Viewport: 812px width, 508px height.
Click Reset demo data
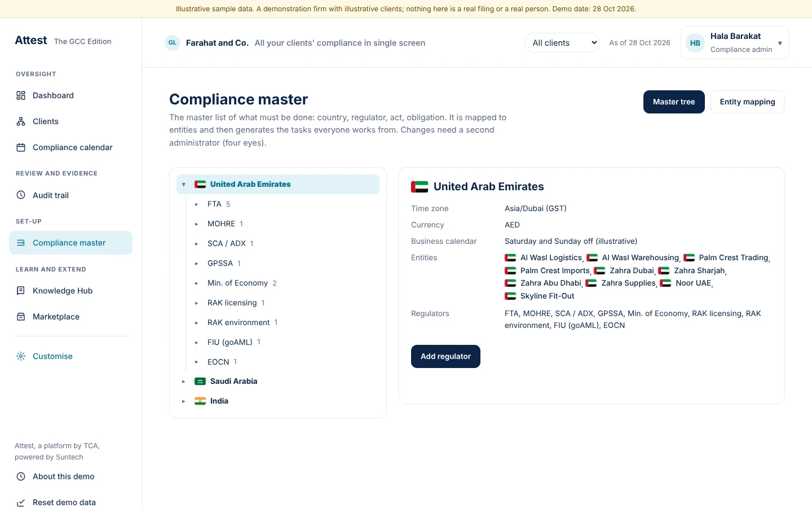(x=71, y=502)
